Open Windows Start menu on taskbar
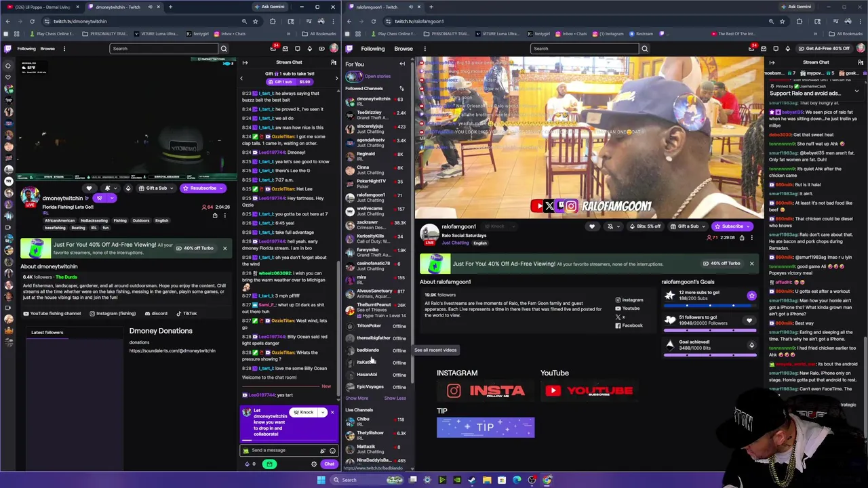This screenshot has width=868, height=488. pos(321,480)
